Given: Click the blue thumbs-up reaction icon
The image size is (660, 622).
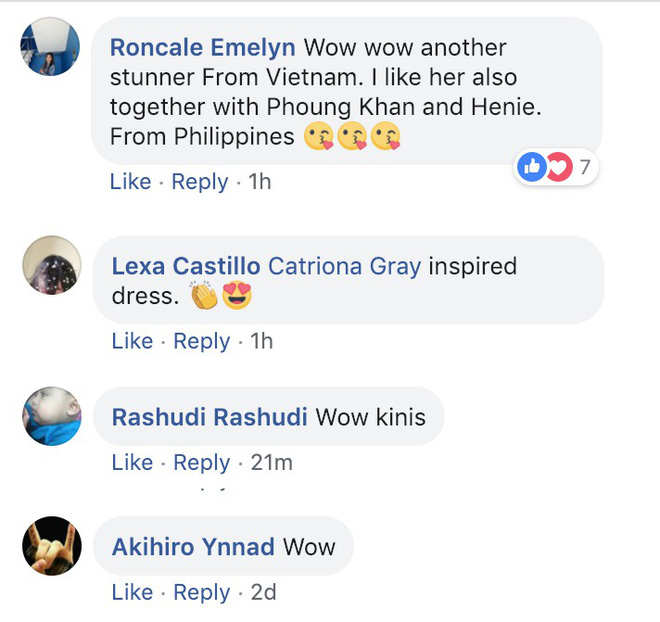Looking at the screenshot, I should 532,168.
